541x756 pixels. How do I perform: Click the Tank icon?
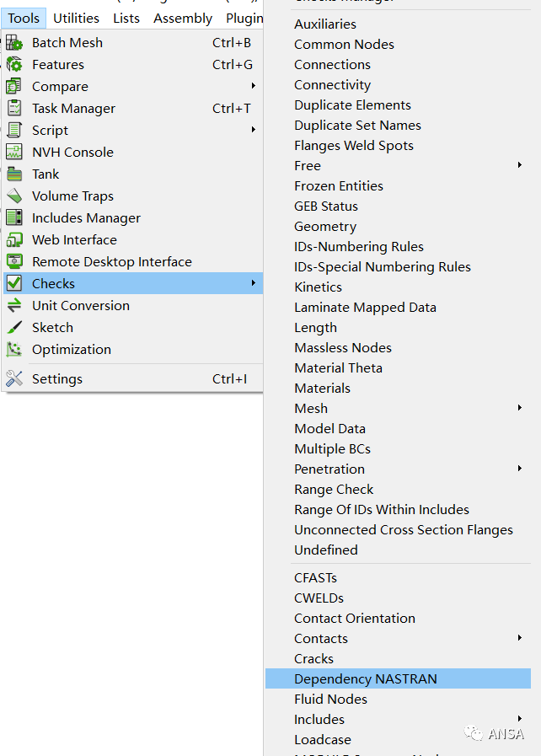click(14, 174)
